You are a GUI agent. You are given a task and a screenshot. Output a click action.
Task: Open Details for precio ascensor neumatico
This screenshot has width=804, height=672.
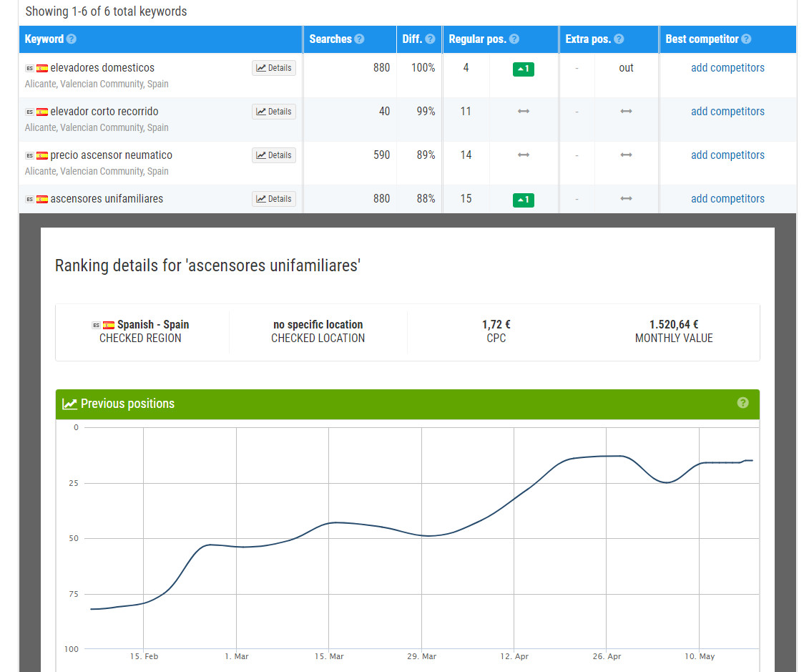(x=274, y=155)
